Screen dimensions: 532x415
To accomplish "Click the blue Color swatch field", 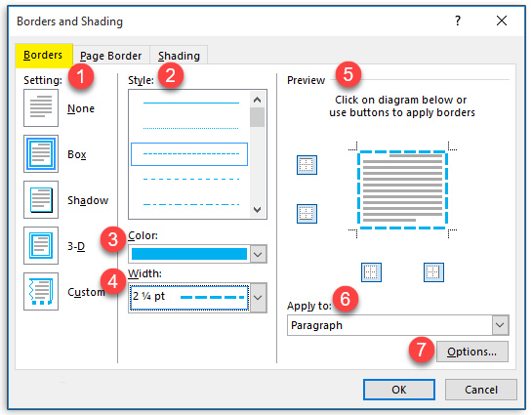I will click(x=189, y=254).
